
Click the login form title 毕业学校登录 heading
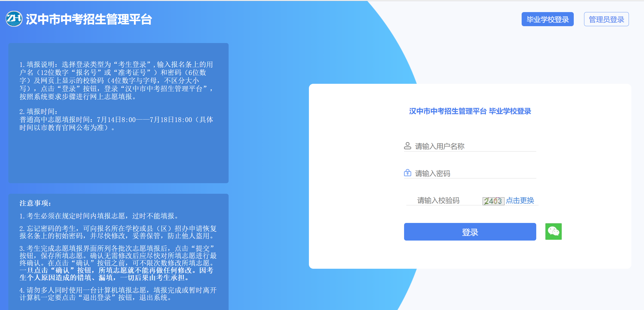pyautogui.click(x=470, y=111)
